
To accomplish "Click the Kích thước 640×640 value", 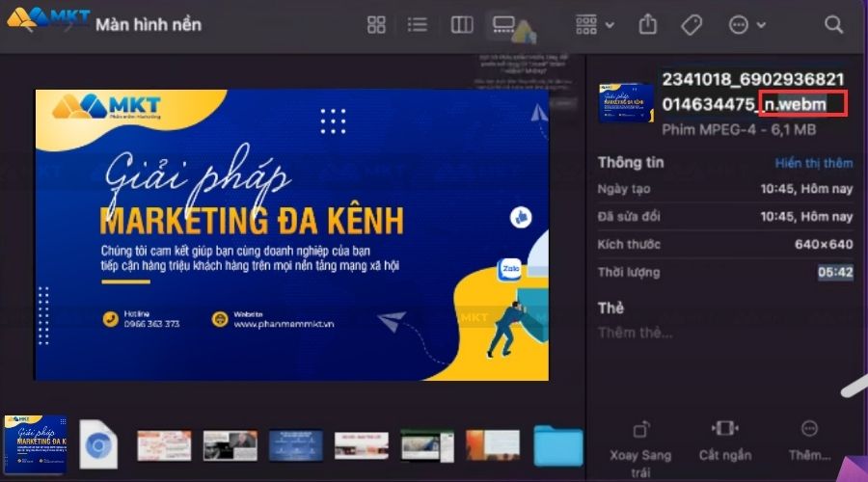I will pos(824,244).
